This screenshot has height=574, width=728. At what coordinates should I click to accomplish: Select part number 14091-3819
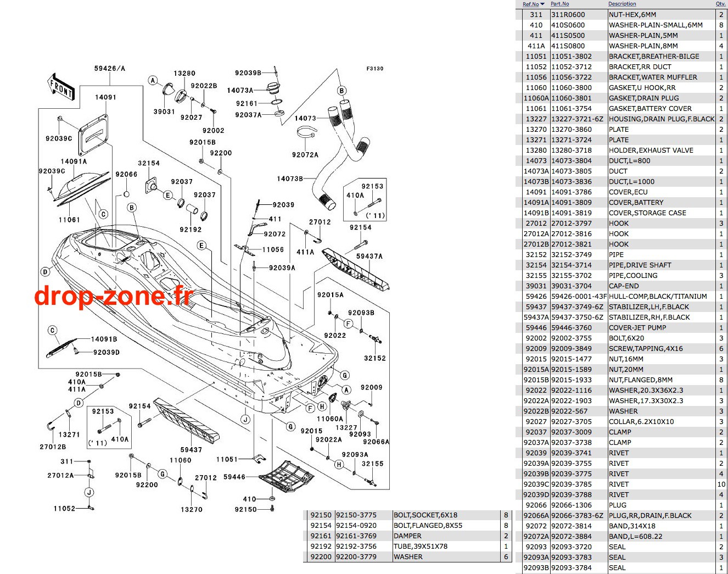(x=572, y=213)
